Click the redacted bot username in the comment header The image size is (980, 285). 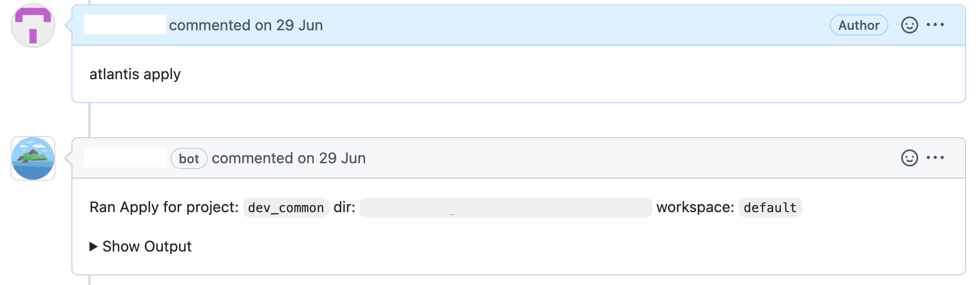coord(125,157)
